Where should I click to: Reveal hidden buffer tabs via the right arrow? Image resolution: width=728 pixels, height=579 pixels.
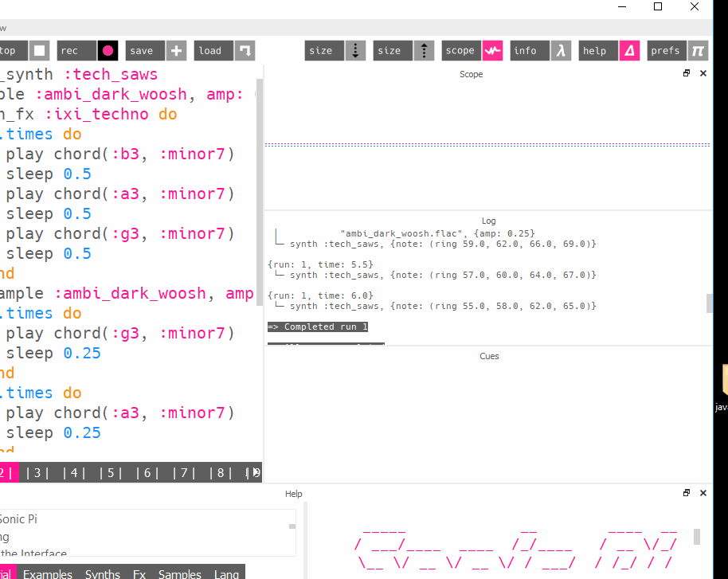(x=255, y=472)
